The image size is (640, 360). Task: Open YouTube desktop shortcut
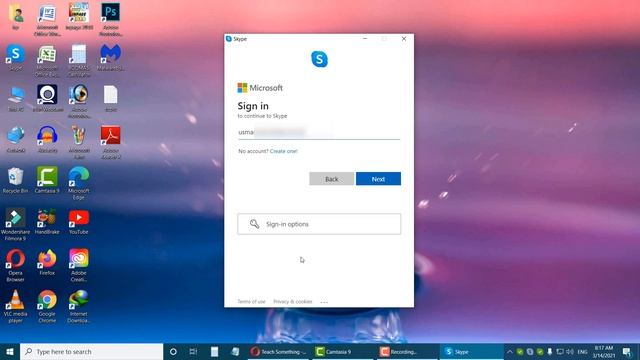point(78,221)
